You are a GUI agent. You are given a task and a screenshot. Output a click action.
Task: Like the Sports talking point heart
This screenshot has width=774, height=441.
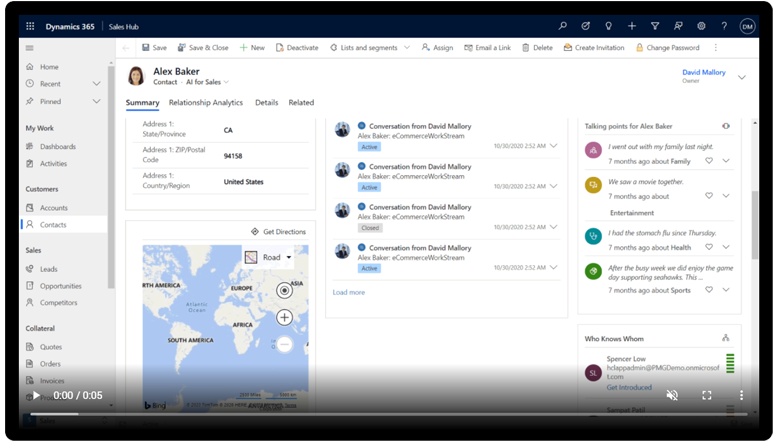coord(709,290)
